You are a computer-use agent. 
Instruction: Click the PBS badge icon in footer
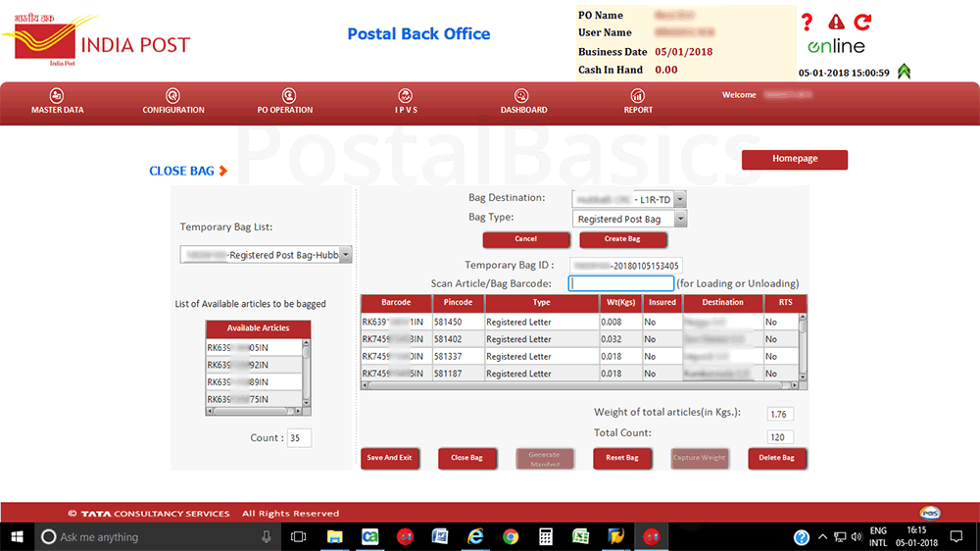[930, 513]
